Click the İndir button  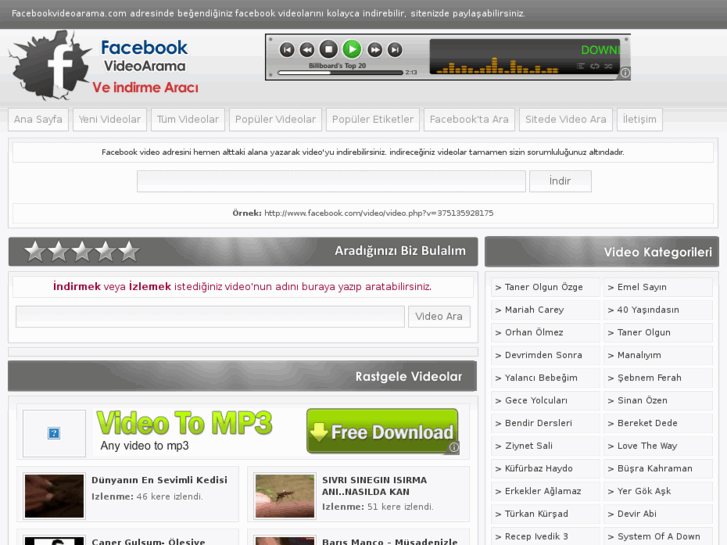[x=560, y=181]
